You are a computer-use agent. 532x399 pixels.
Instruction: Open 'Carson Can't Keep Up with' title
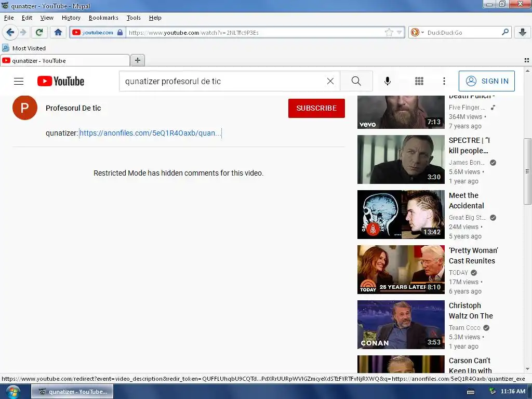pyautogui.click(x=470, y=365)
